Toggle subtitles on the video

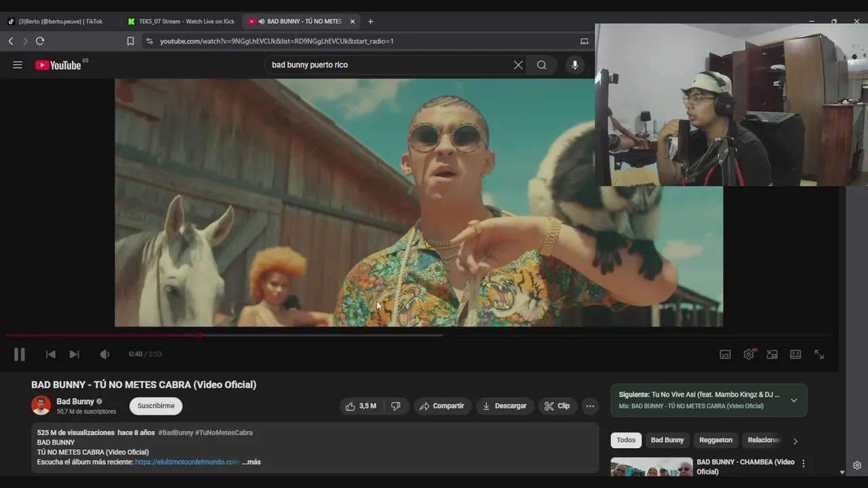coord(725,354)
